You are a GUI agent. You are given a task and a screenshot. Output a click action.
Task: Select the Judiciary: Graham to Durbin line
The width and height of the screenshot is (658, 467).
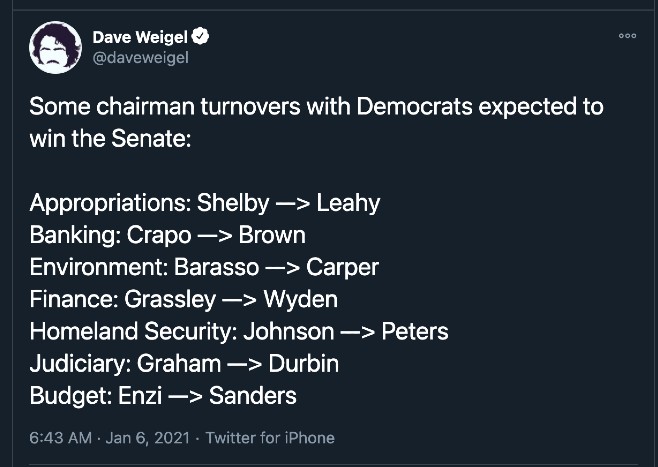pos(184,364)
